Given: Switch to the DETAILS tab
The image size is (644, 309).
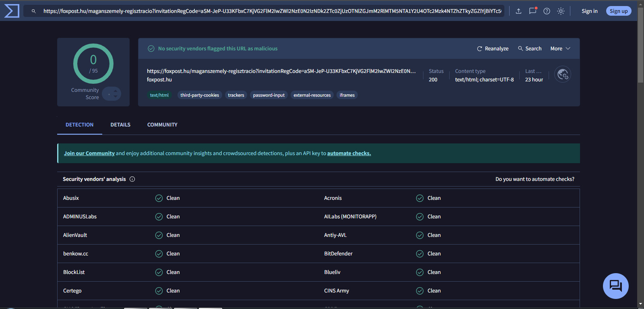Looking at the screenshot, I should coord(120,125).
